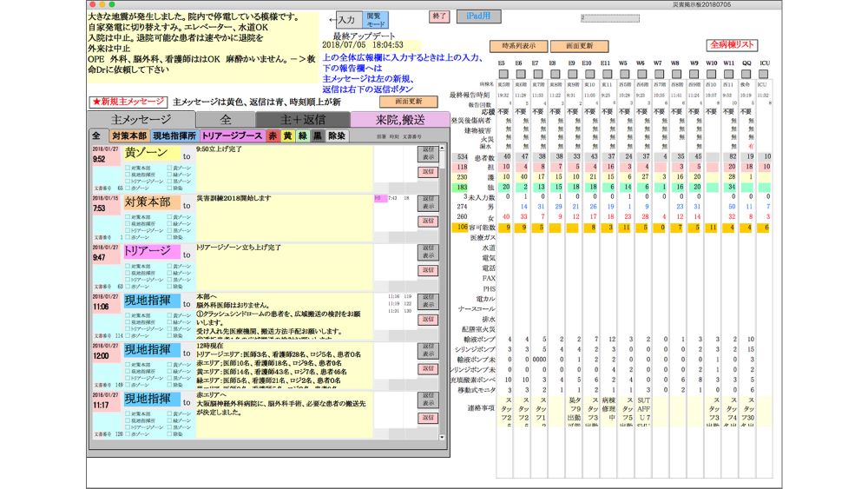Check 現地指揮所 in the 9:52 黄ゾーン message
Image resolution: width=868 pixels, height=489 pixels.
(128, 175)
